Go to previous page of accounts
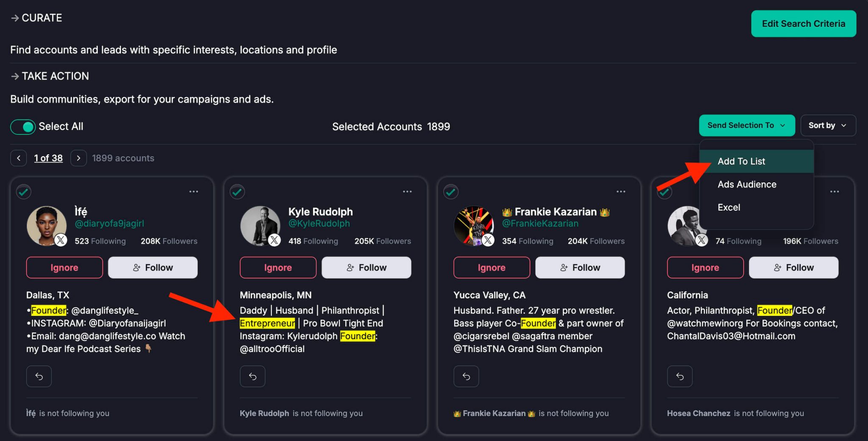 [x=19, y=158]
